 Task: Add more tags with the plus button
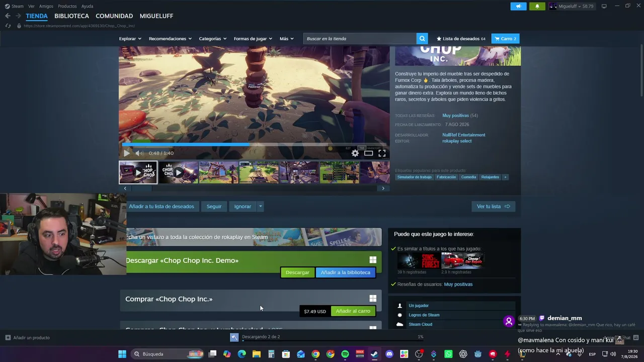[505, 177]
